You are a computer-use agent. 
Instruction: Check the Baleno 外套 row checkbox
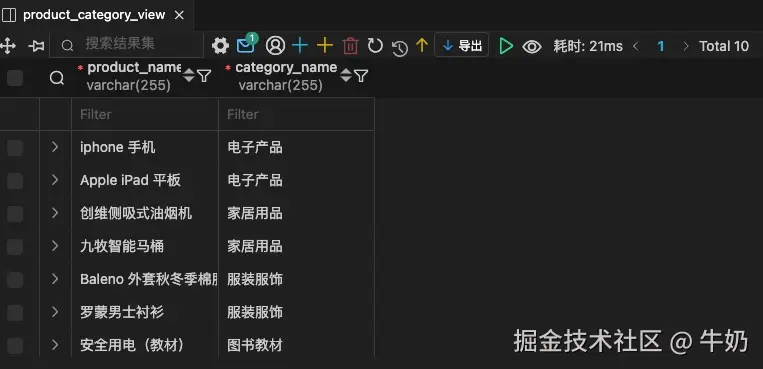[15, 279]
